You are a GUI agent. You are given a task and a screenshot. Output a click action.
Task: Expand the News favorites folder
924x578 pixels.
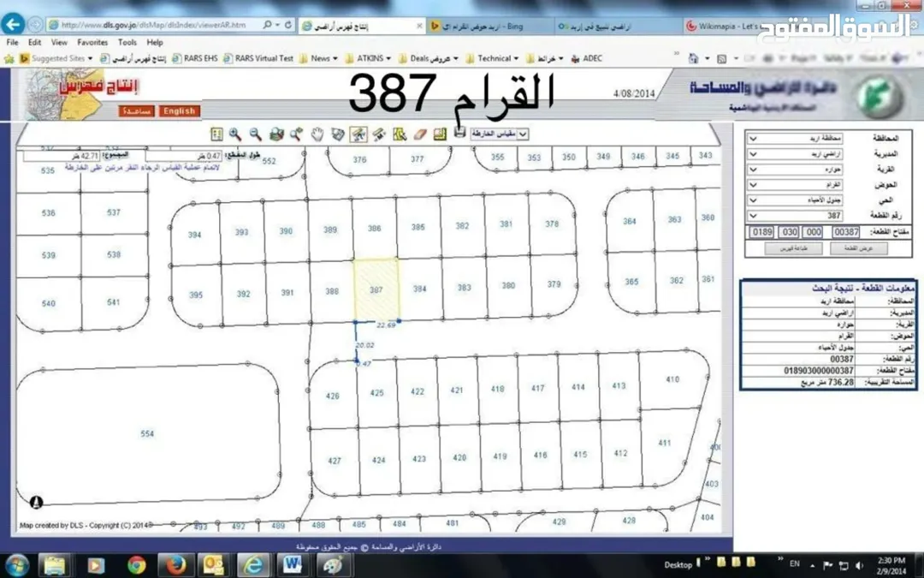pyautogui.click(x=319, y=58)
